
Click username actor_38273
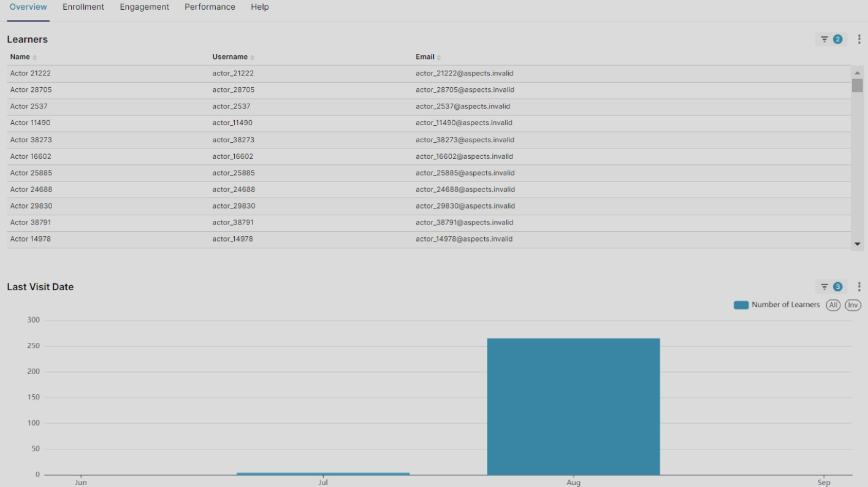click(234, 140)
